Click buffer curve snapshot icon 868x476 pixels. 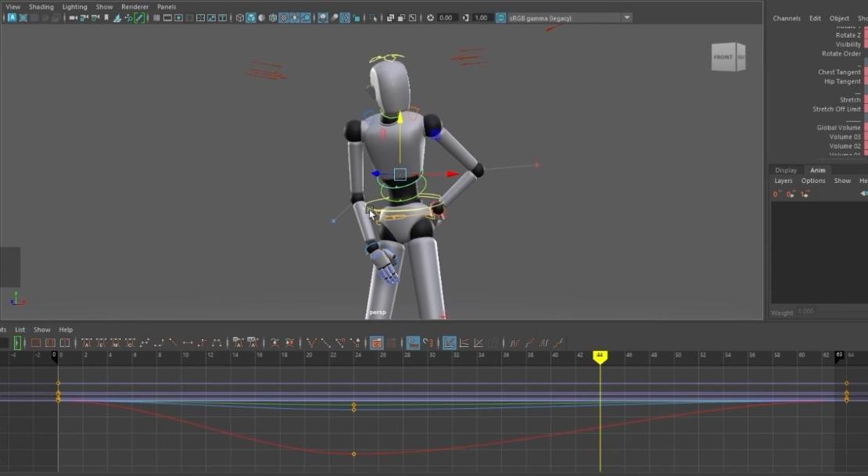pos(274,343)
